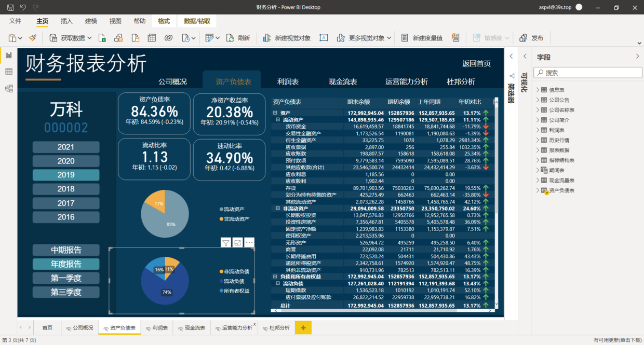Toggle the 年度报告 report type
This screenshot has height=345, width=644.
click(x=66, y=264)
